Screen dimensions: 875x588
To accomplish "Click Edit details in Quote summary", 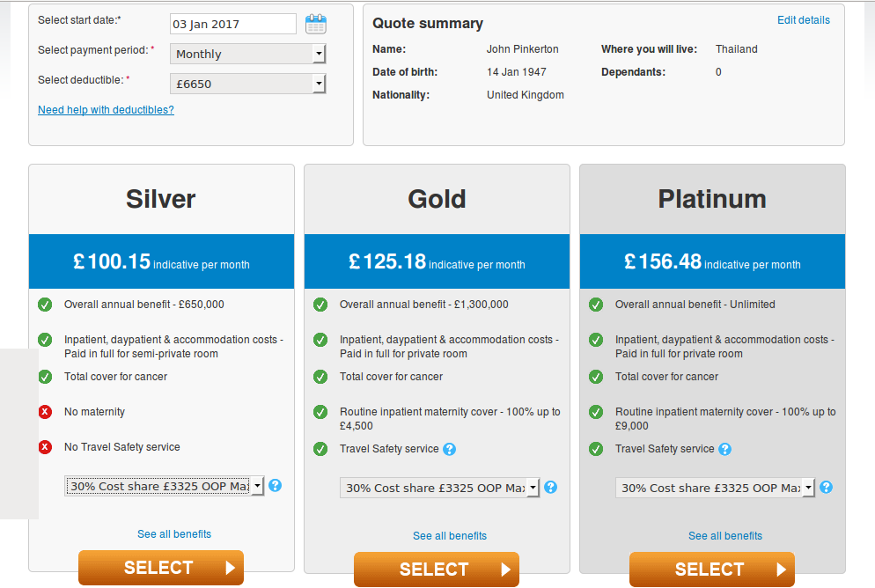I will point(804,20).
